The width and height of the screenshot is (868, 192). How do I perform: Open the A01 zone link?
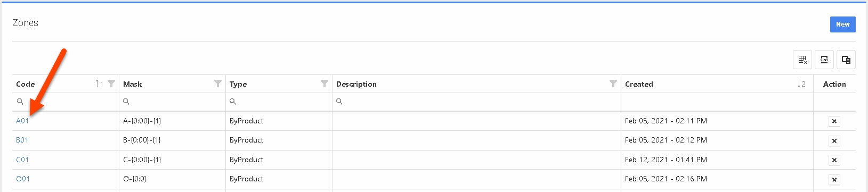click(22, 121)
